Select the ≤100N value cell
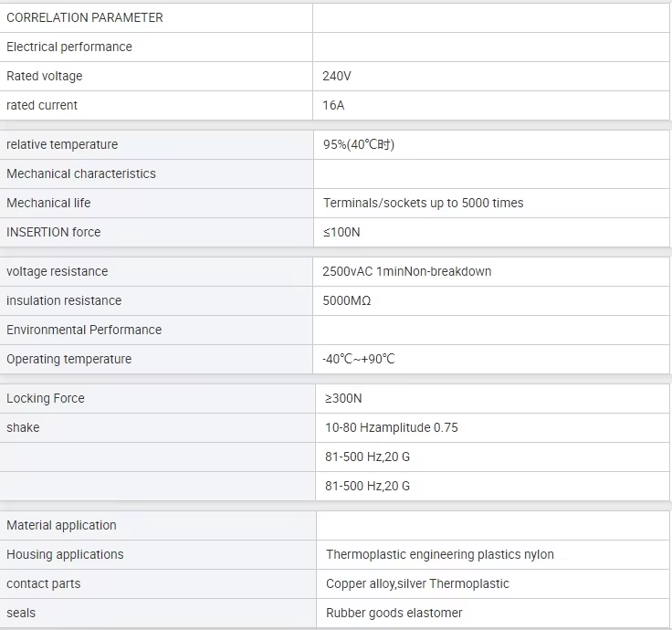Viewport: 672px width, 630px height. click(491, 232)
